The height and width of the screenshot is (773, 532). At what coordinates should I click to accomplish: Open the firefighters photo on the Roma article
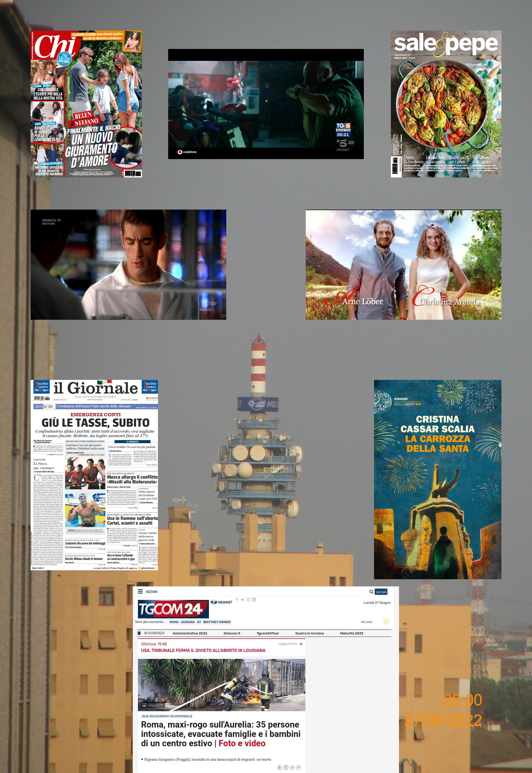point(221,685)
